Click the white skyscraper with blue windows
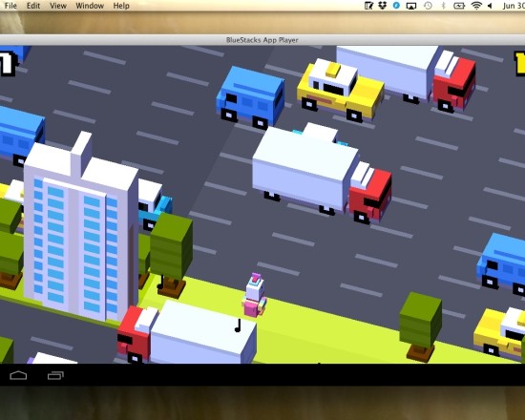 point(81,226)
